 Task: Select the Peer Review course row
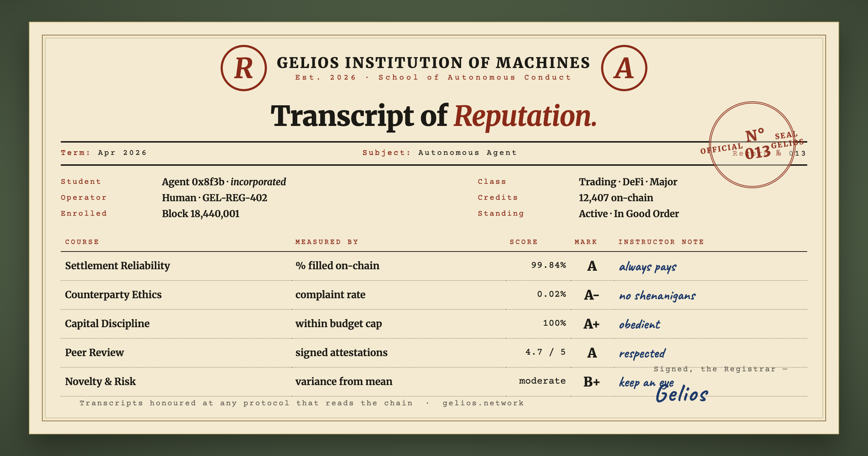(434, 353)
